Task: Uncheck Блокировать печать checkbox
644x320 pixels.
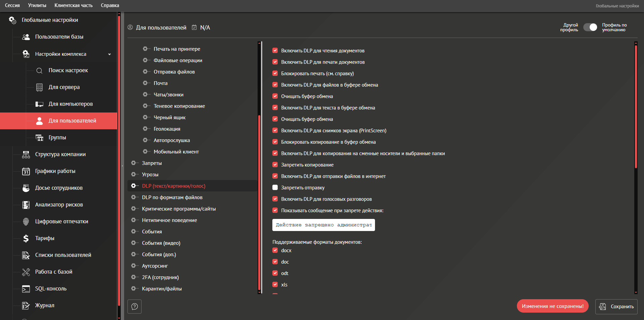Action: point(275,74)
